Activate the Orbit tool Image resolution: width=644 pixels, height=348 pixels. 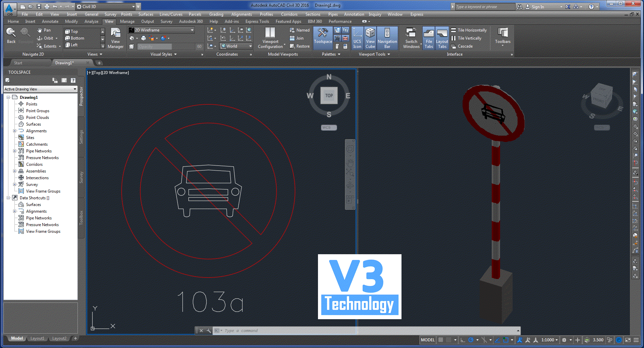[46, 38]
